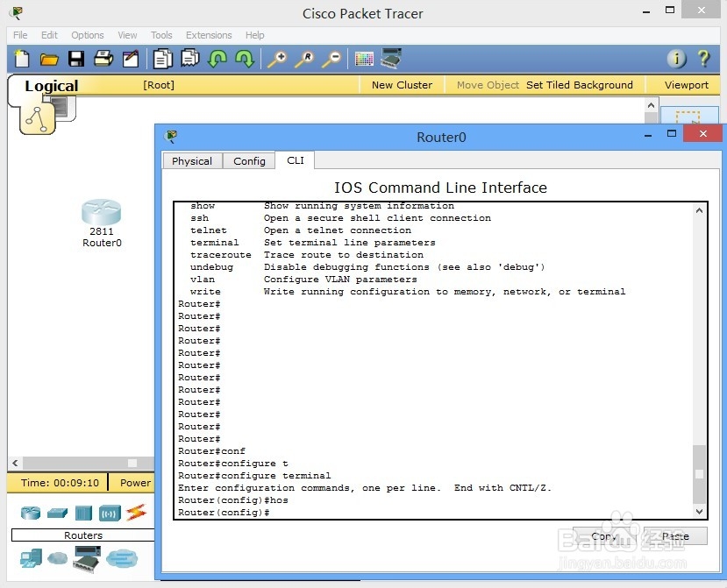Click the [Root] navigation label
Viewport: 727px width, 588px height.
click(x=159, y=85)
